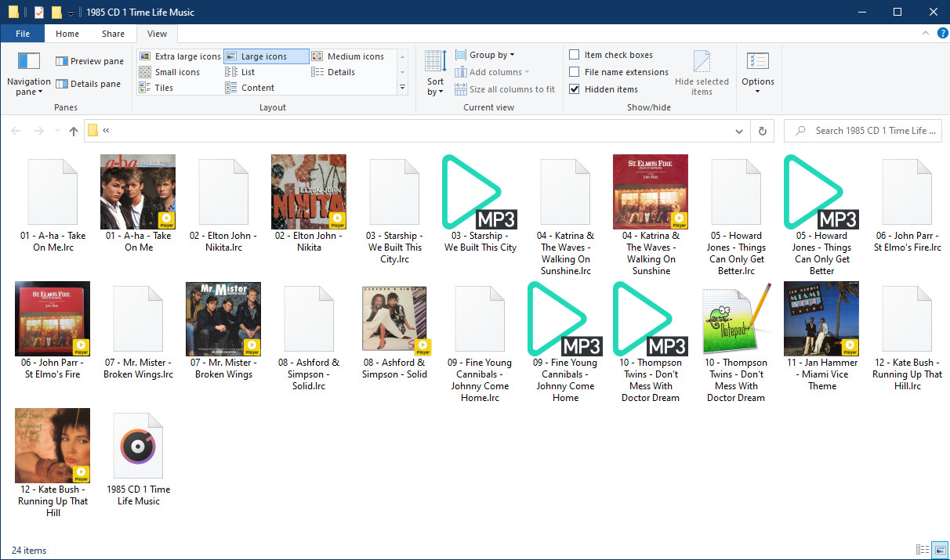Expand the address bar history dropdown
This screenshot has height=560, width=950.
pos(739,131)
